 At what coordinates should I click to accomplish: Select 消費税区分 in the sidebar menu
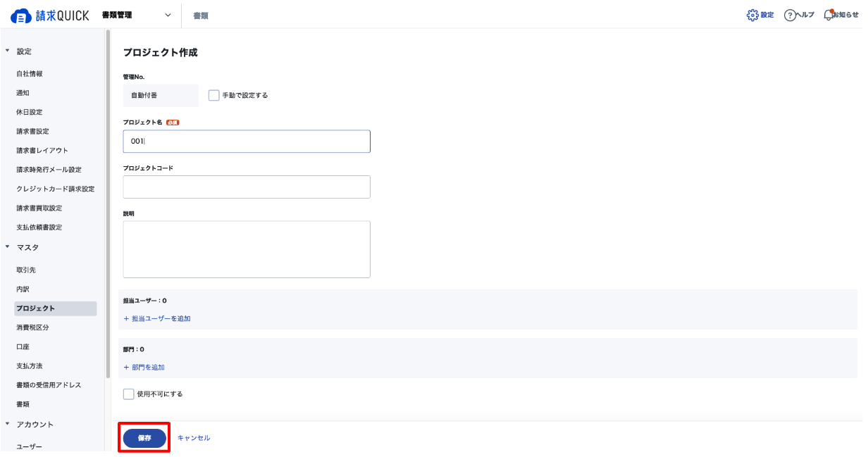point(32,327)
